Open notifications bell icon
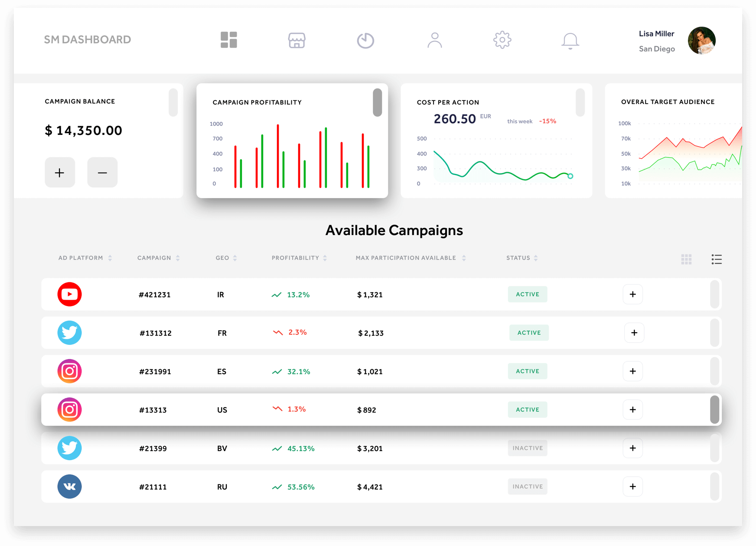 tap(570, 41)
